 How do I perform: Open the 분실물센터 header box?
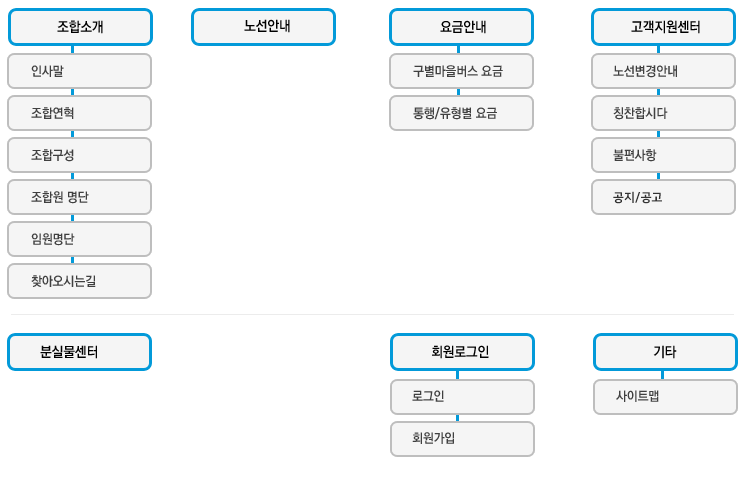(x=80, y=352)
